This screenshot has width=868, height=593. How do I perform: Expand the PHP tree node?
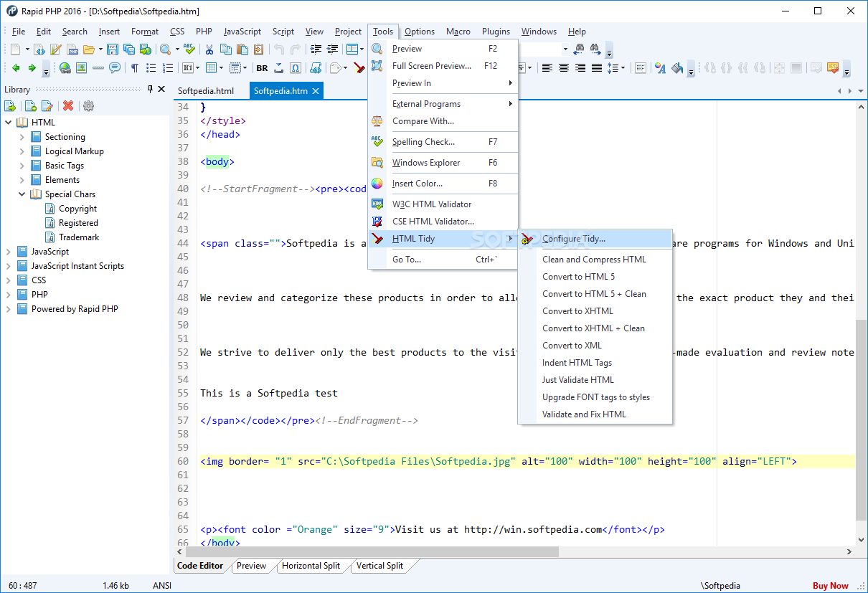[x=9, y=295]
